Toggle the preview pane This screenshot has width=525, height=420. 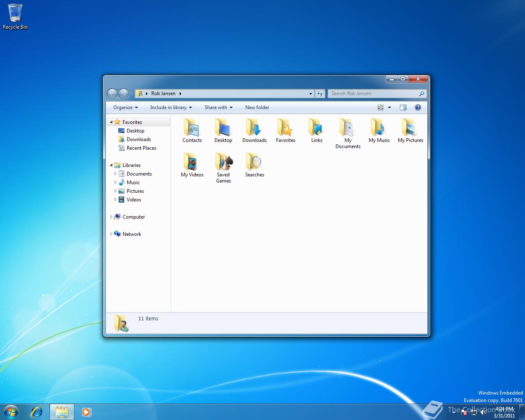[x=403, y=107]
